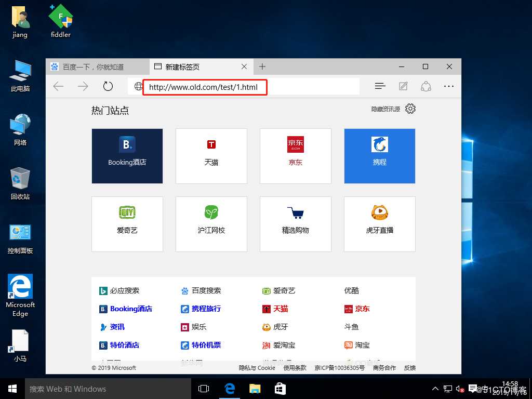Open Task View on the taskbar
This screenshot has width=532, height=399.
(x=204, y=389)
